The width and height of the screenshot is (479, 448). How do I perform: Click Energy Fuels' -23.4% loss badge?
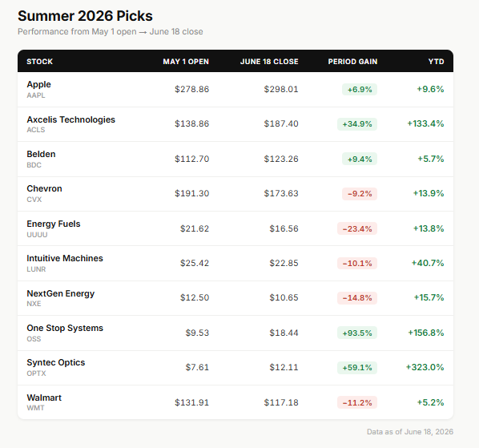coord(357,228)
